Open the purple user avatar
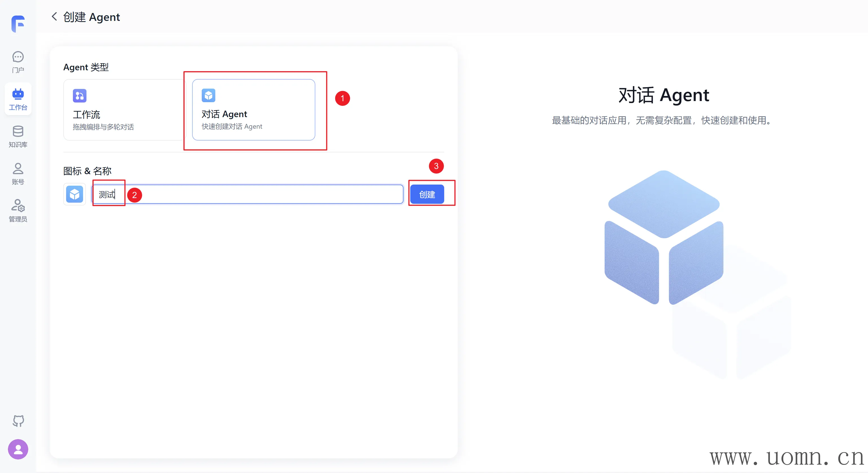868x473 pixels. [18, 449]
